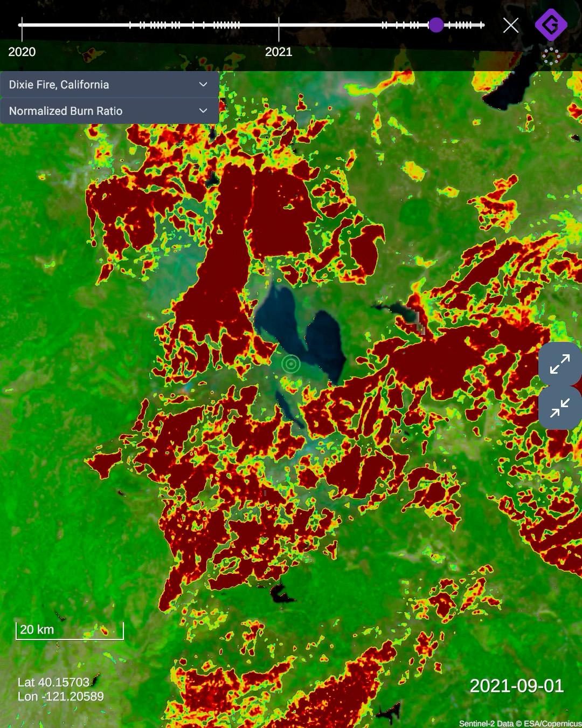Click the purple timeline slider handle

436,25
